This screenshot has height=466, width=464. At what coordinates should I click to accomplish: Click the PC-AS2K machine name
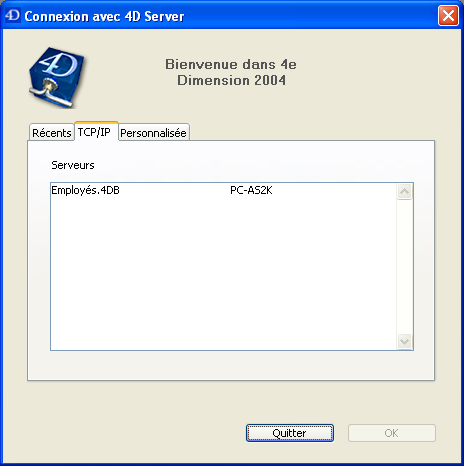point(251,190)
